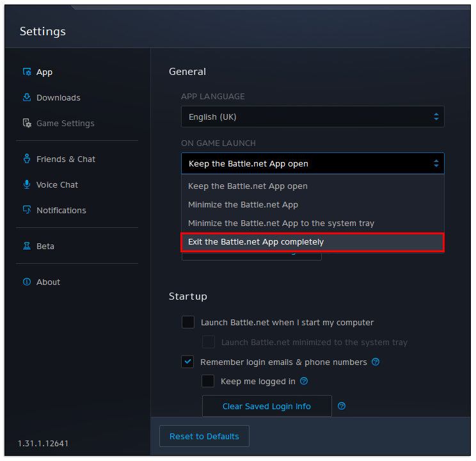Choose Minimize the Battle.net App option

(313, 204)
